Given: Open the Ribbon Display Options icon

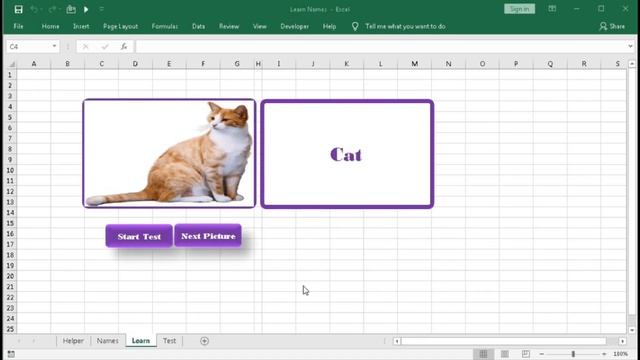Looking at the screenshot, I should (x=552, y=9).
